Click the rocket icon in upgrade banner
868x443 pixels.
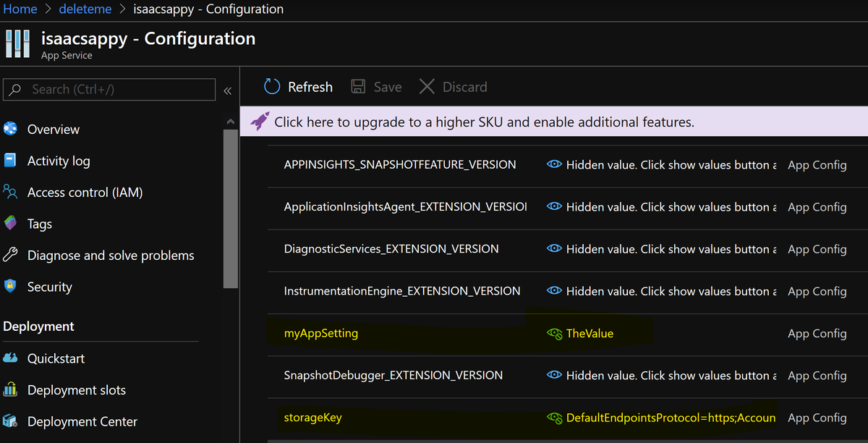point(260,122)
